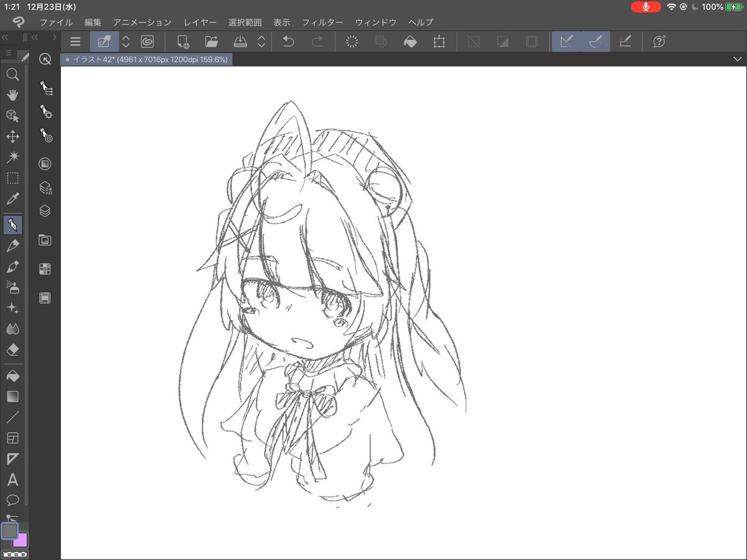The height and width of the screenshot is (560, 747).
Task: Open the Sub Tool palette
Action: 45,88
